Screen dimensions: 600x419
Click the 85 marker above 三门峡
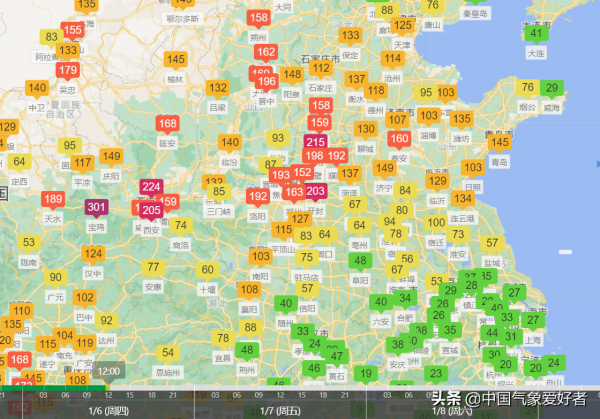point(219,191)
